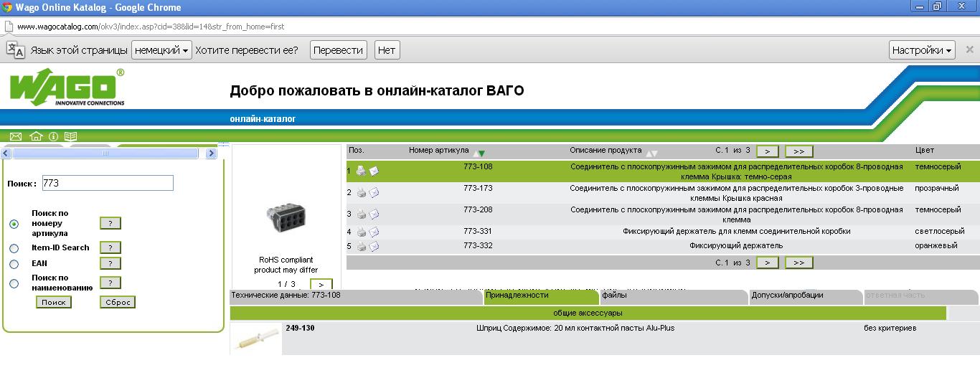
Task: Click Chrome icon in window title bar
Action: click(x=7, y=7)
